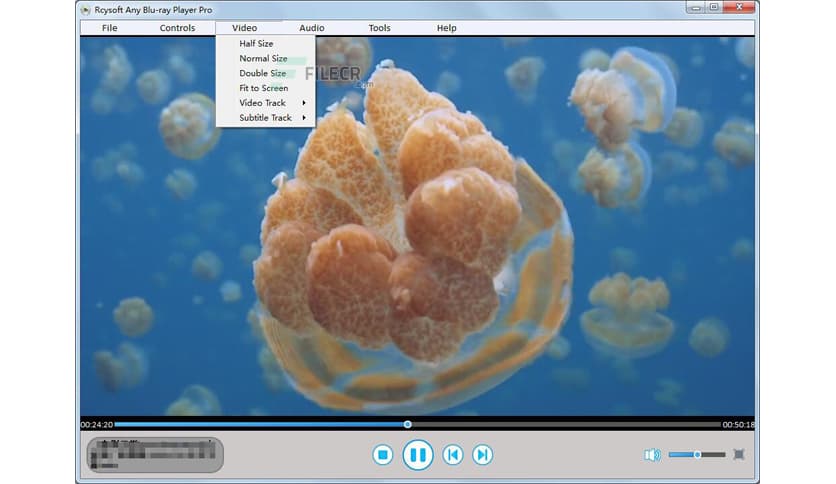Minimize the player window

coord(695,7)
